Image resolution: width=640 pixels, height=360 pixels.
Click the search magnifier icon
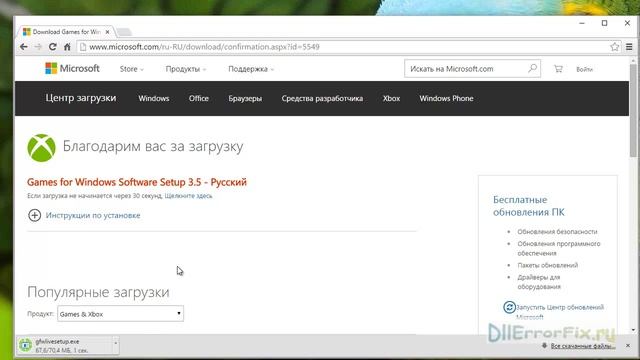pos(532,68)
